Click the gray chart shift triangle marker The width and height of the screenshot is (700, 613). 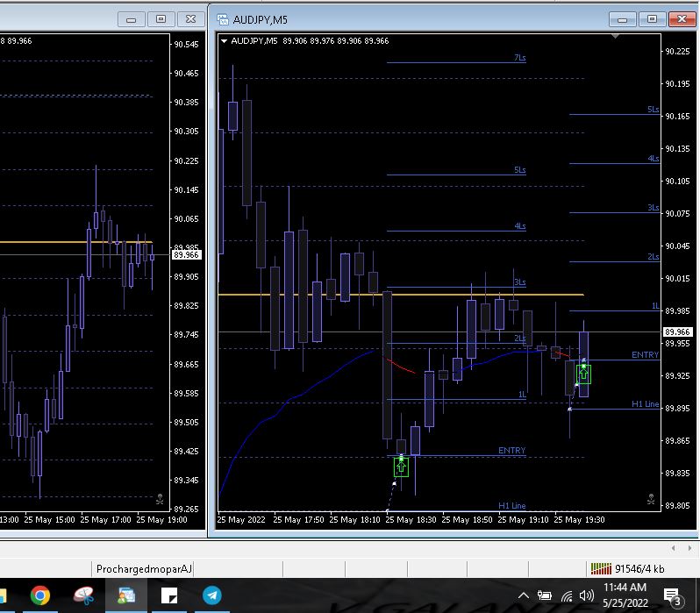pyautogui.click(x=615, y=37)
